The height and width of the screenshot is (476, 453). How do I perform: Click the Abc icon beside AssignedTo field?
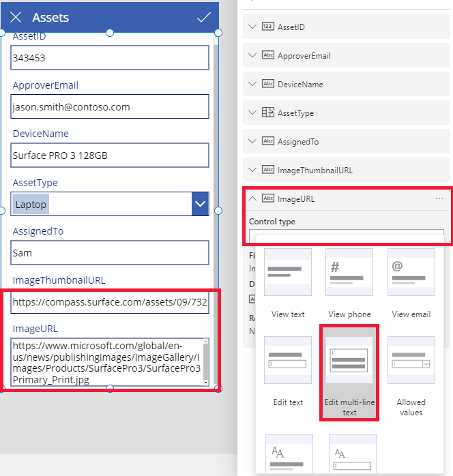click(x=268, y=141)
